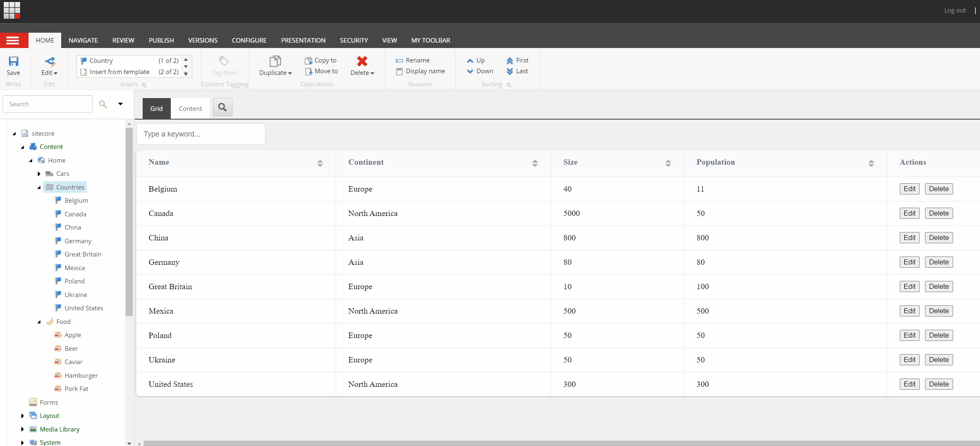The width and height of the screenshot is (980, 446).
Task: Click the Type a keyword input field
Action: click(201, 134)
